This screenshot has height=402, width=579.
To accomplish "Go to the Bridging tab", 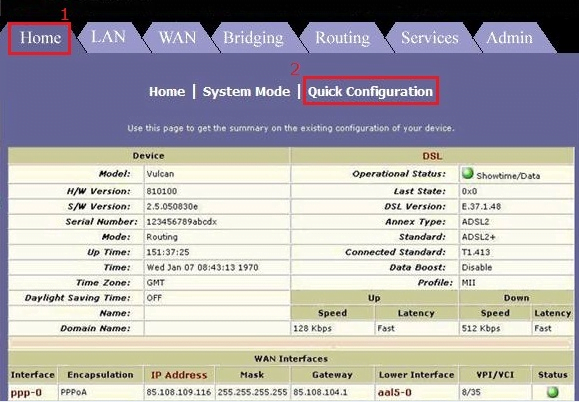I will tap(253, 38).
